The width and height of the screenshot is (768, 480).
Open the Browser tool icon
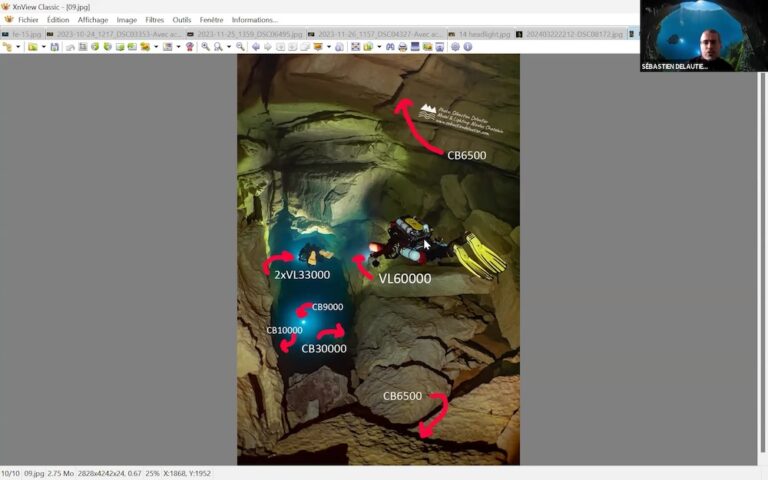[7, 47]
